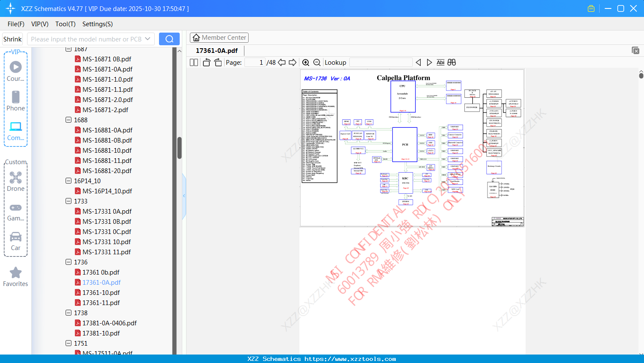
Task: Click the PDF icon beside 17361-10.pdf
Action: pyautogui.click(x=78, y=292)
